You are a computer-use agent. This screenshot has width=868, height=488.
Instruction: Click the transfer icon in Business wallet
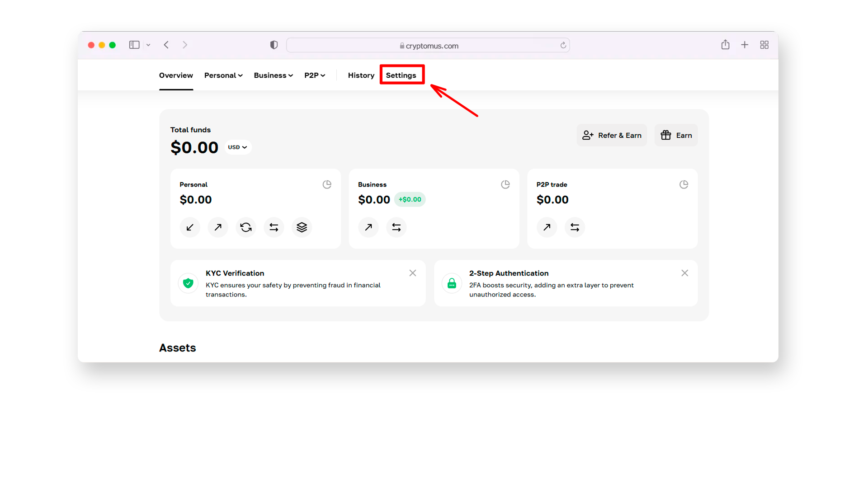(396, 227)
